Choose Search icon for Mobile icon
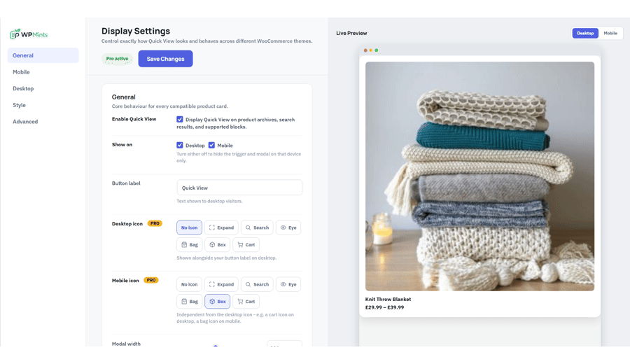630x364 pixels. tap(257, 284)
